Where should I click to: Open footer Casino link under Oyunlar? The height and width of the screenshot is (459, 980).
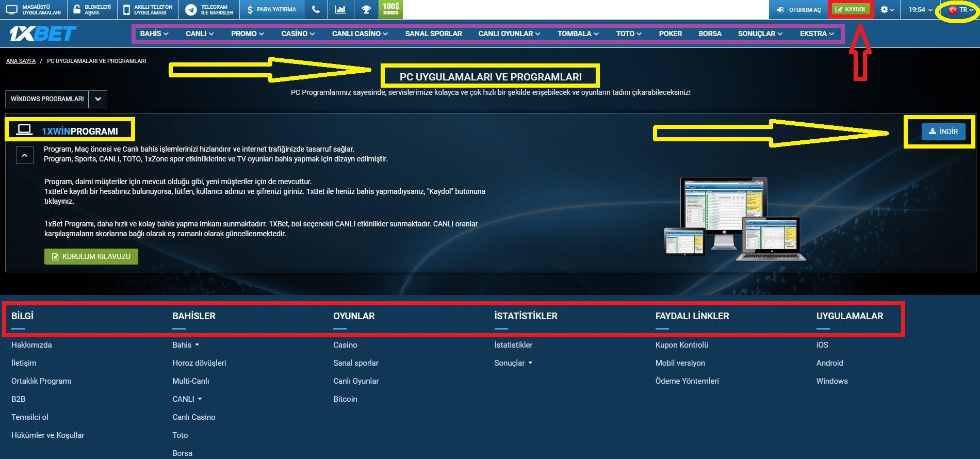coord(345,345)
